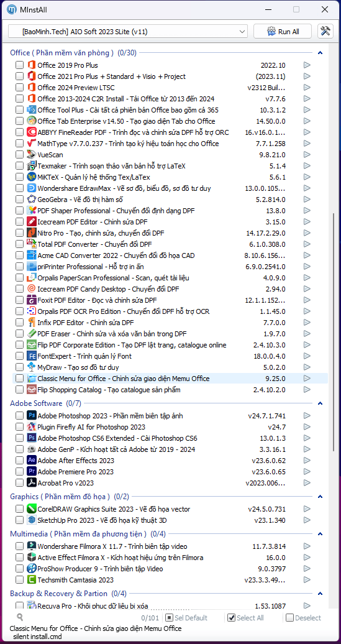Select Infix PDF Editor row text
341x644 pixels.
click(x=85, y=323)
